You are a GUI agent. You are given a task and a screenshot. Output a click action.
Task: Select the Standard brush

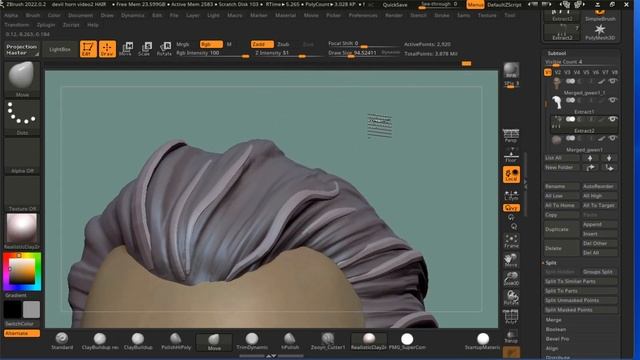62,341
